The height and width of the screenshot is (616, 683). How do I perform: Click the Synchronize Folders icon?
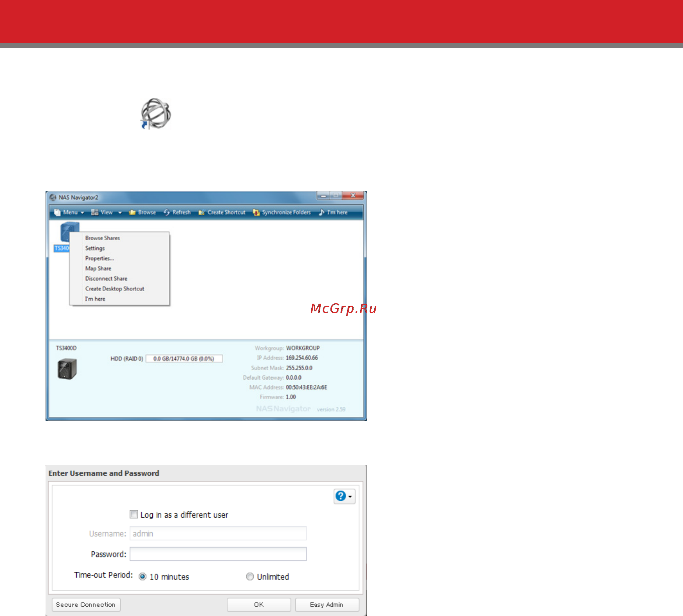tap(256, 212)
